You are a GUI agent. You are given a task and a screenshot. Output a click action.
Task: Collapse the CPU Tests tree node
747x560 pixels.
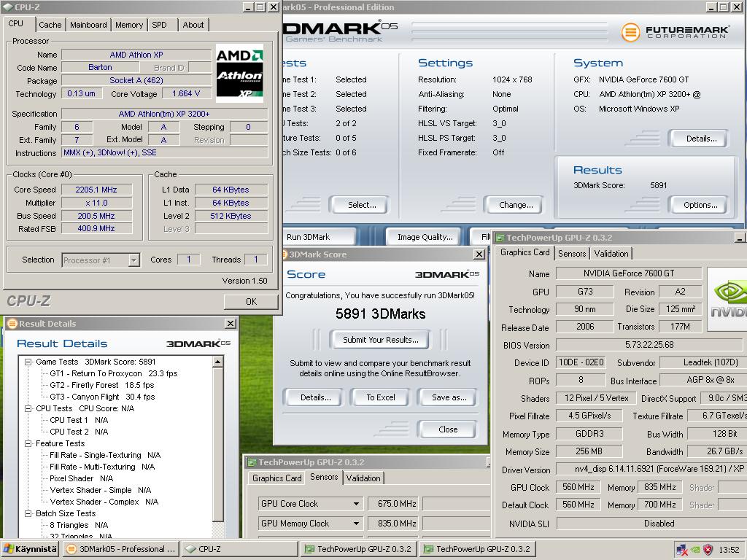click(28, 408)
